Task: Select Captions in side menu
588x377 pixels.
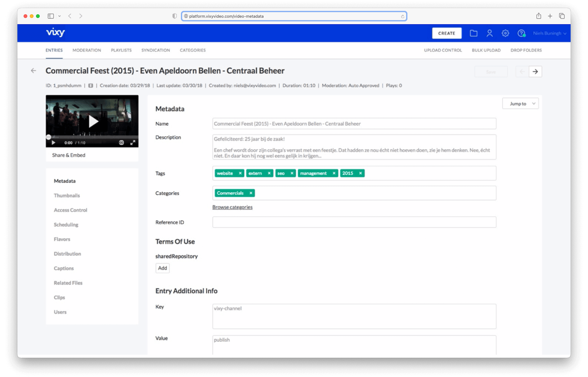Action: [x=64, y=268]
